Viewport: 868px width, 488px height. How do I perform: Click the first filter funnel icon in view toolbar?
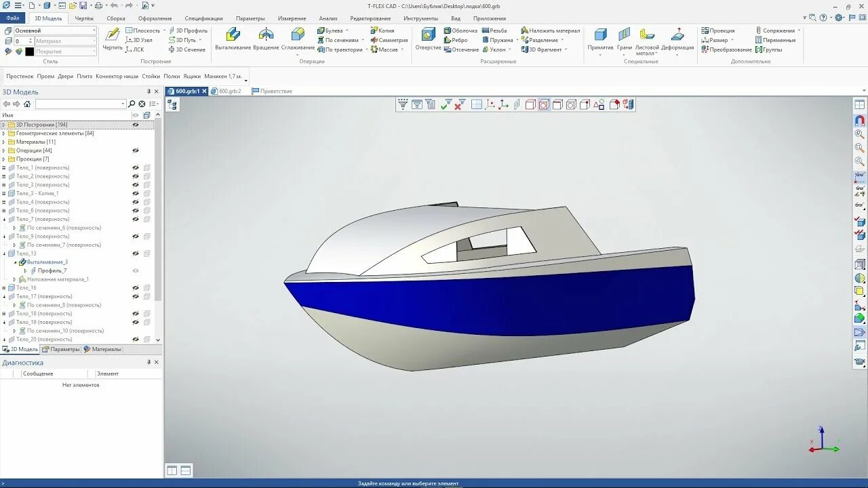(403, 104)
